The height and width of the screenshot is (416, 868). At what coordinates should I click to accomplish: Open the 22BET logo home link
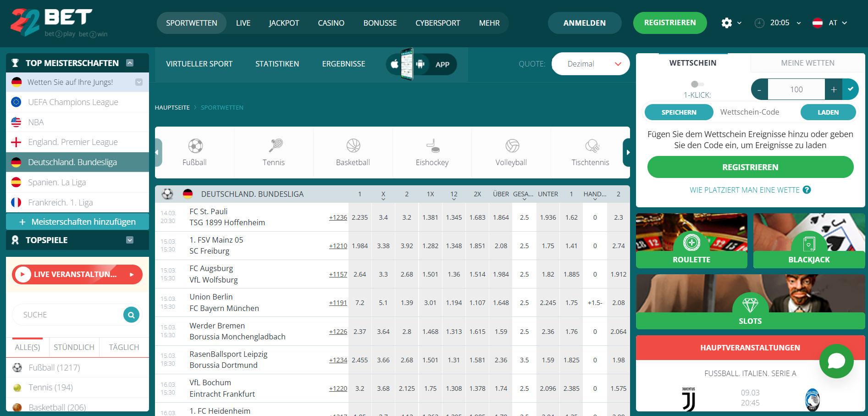tap(59, 22)
